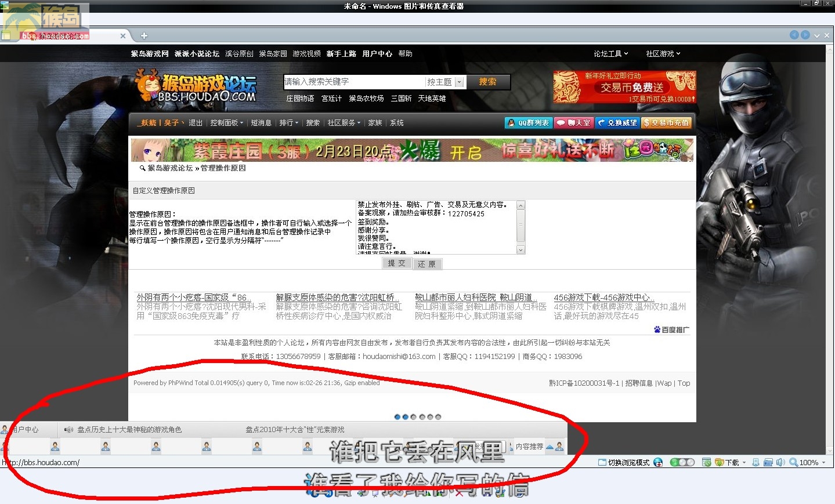Click the 搜索 search button
Screen dimensions: 835x504
(x=487, y=82)
